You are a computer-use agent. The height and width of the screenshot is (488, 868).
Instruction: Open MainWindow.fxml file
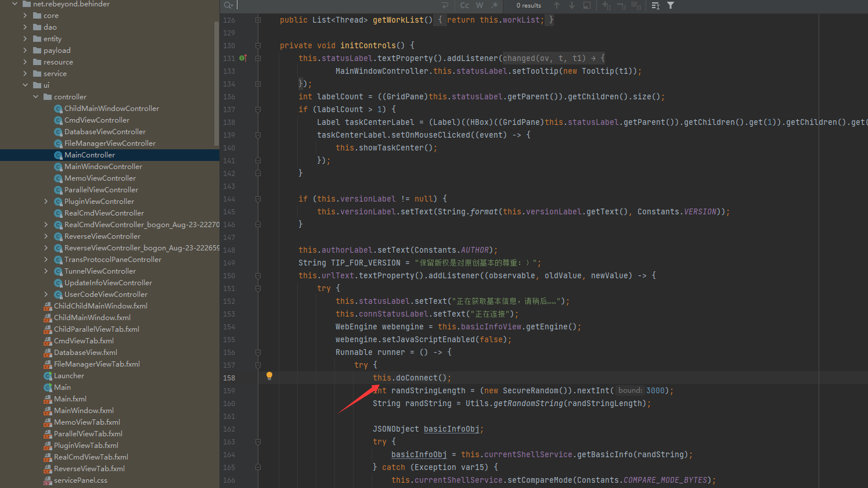pyautogui.click(x=84, y=411)
